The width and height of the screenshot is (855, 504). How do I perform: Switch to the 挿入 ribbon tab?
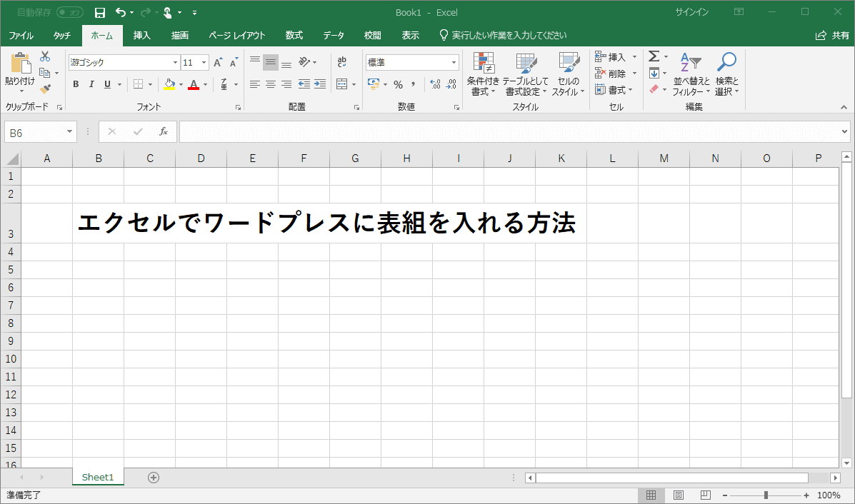[x=142, y=36]
